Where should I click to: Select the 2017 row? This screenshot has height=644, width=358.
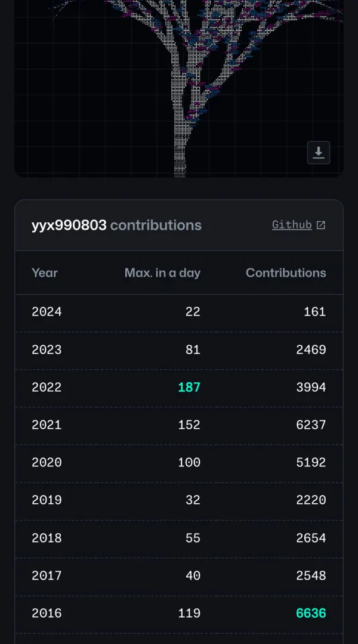(179, 575)
